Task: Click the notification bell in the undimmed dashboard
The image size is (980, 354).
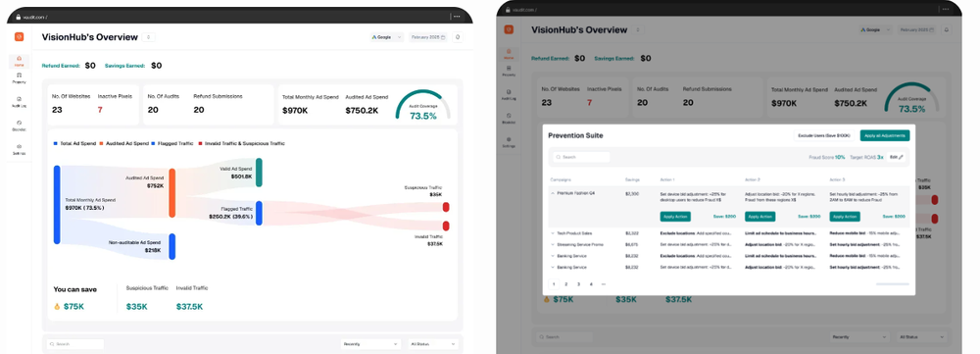Action: click(458, 37)
